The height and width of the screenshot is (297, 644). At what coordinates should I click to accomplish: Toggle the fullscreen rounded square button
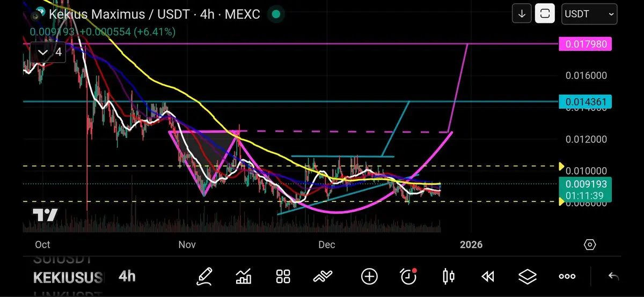(545, 14)
